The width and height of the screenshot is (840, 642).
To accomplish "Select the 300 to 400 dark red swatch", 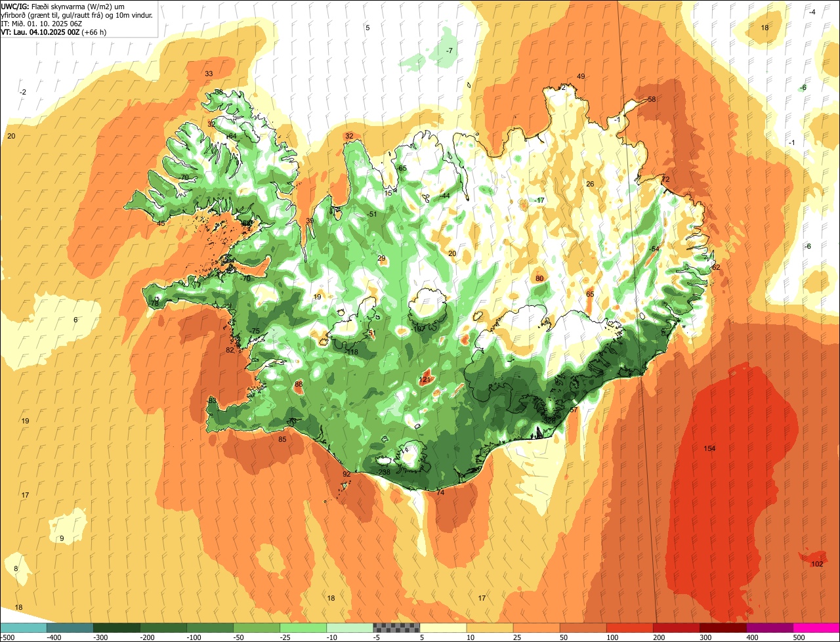I will click(x=723, y=628).
